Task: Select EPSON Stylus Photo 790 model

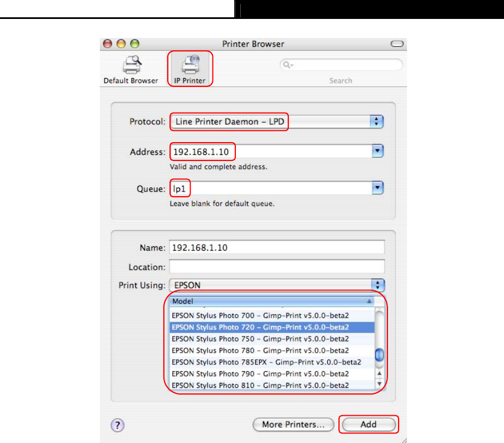Action: coord(272,373)
